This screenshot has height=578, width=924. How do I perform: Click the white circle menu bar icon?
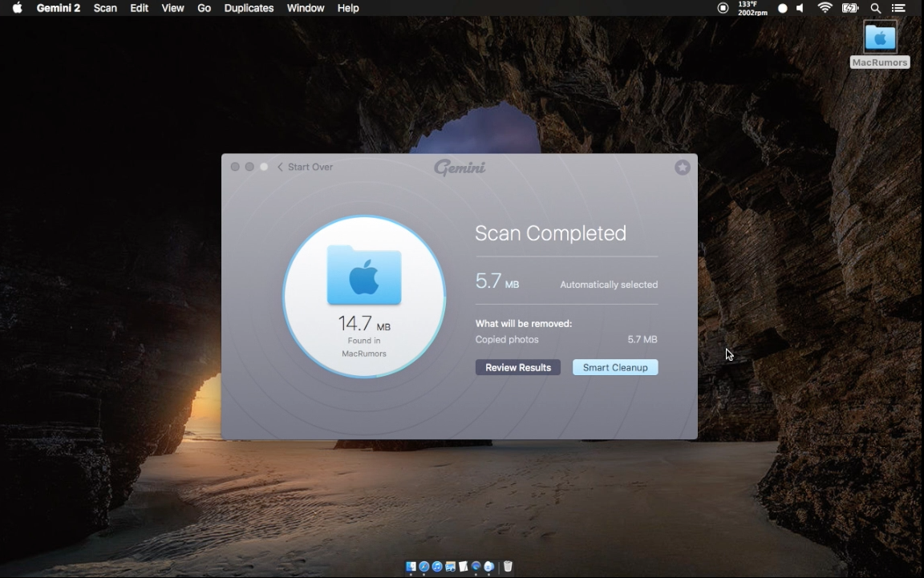point(782,8)
